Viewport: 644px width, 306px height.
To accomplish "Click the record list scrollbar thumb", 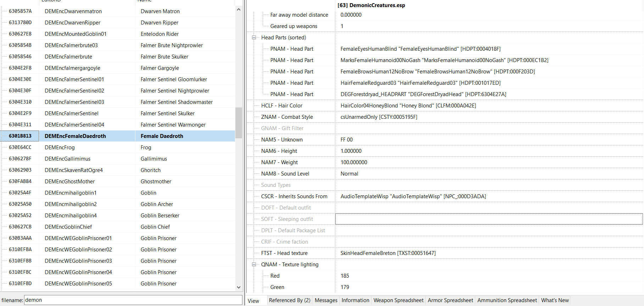I will pos(239,123).
